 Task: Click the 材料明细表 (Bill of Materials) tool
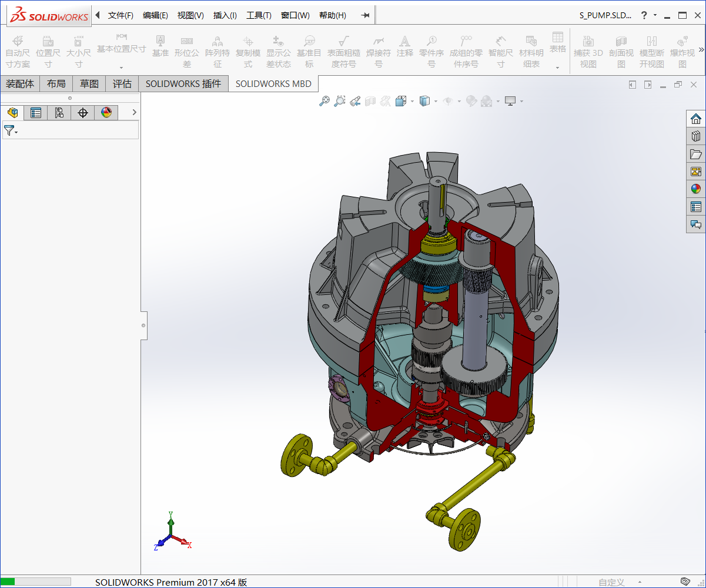[x=531, y=51]
